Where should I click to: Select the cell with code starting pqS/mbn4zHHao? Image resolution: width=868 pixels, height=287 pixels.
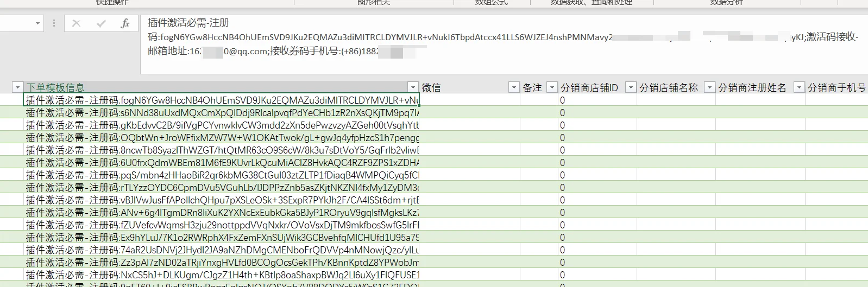tap(222, 175)
